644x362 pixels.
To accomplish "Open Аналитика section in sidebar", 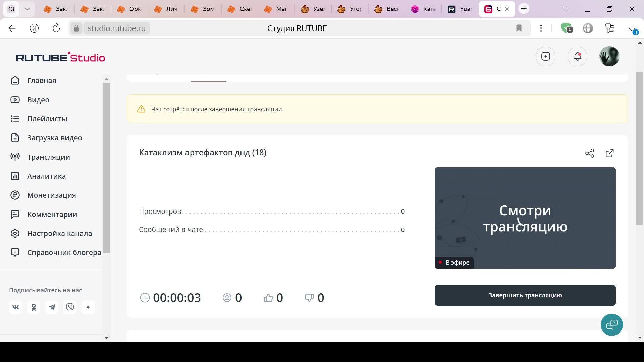I will pyautogui.click(x=46, y=176).
